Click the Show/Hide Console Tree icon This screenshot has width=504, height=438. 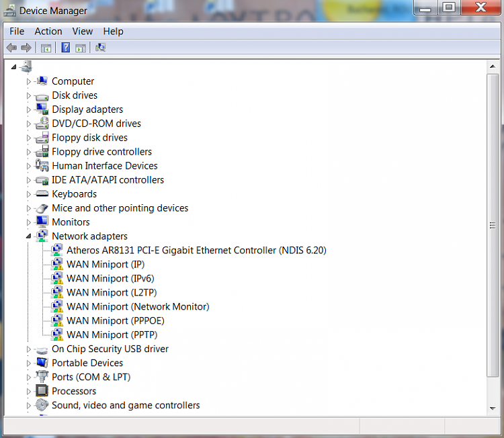[46, 48]
